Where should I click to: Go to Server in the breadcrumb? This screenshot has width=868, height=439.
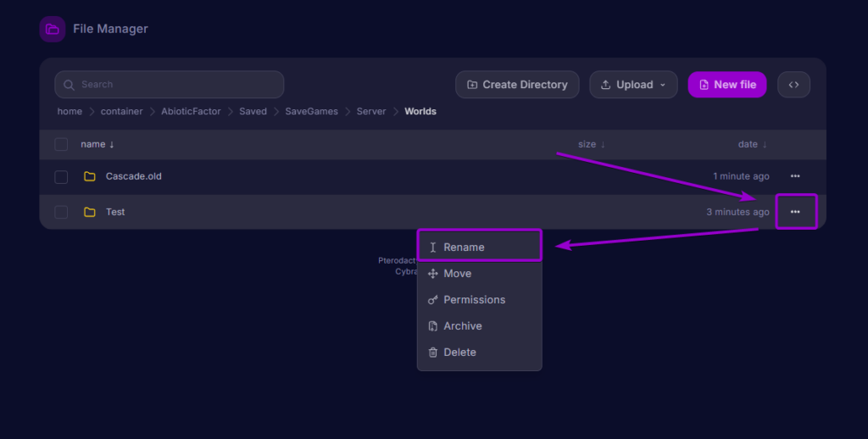pos(371,111)
